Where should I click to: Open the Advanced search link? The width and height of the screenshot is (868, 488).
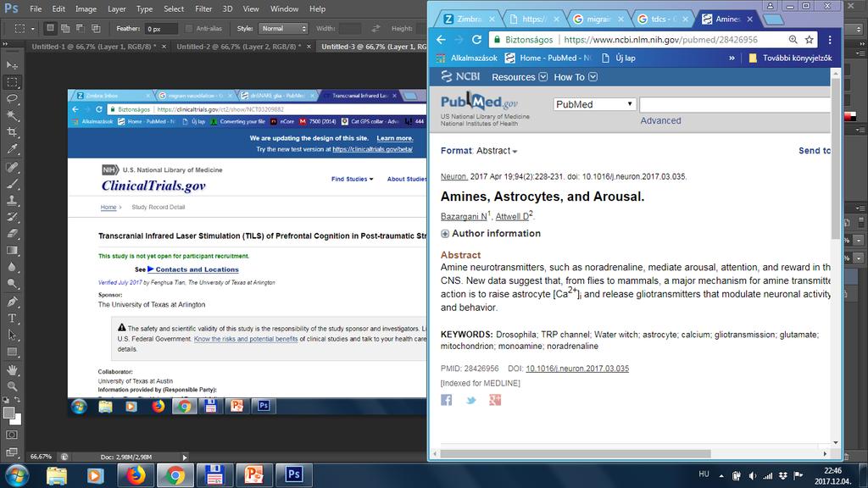[660, 120]
